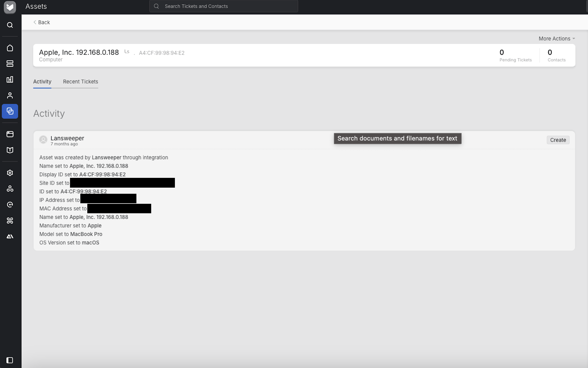Open the apps command-symbol icon
Viewport: 588px width, 368px height.
10,221
